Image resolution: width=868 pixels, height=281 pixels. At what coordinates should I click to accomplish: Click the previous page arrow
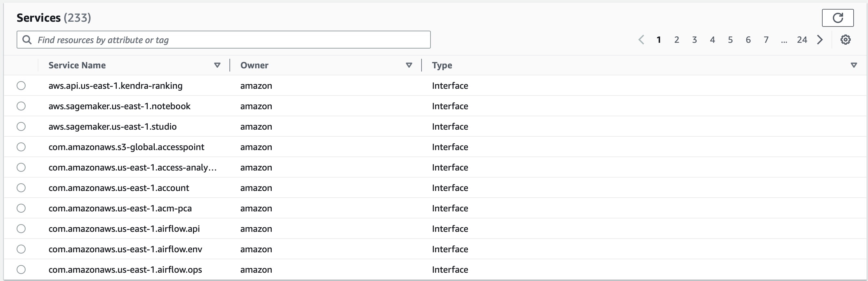point(641,40)
